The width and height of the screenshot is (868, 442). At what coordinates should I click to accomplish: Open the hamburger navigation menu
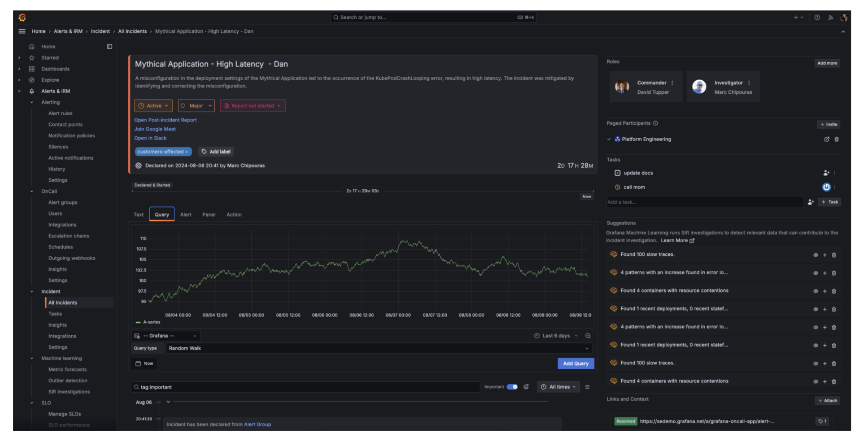[x=22, y=31]
